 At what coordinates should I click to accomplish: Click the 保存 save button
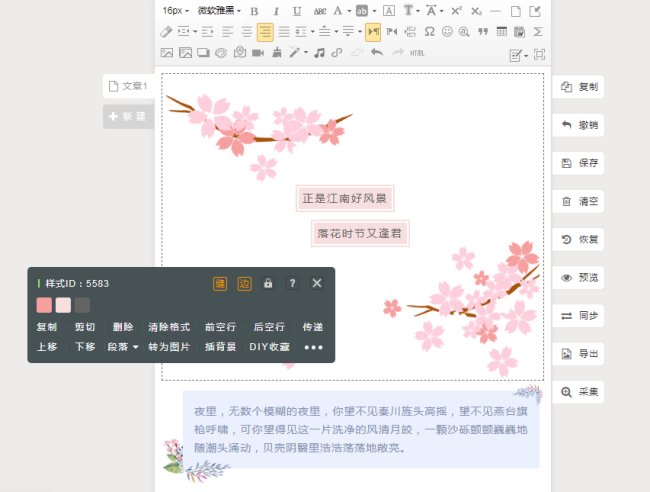pos(578,163)
